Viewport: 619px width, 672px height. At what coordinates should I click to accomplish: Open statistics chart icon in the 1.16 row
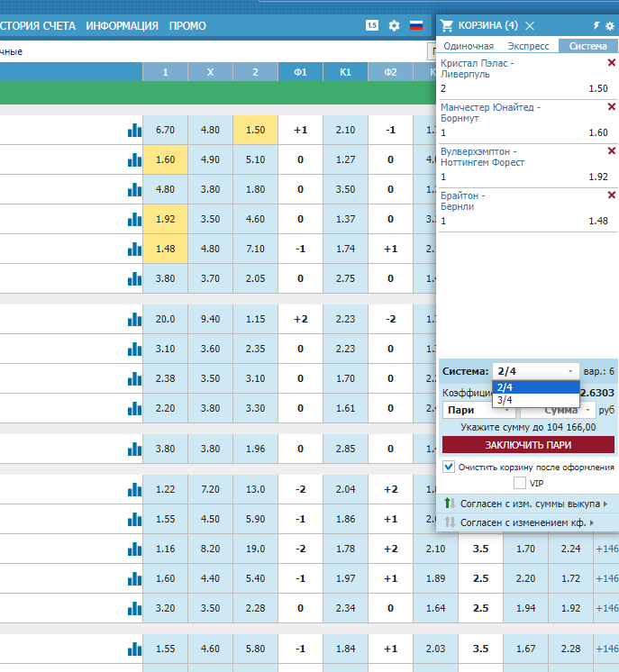point(134,549)
